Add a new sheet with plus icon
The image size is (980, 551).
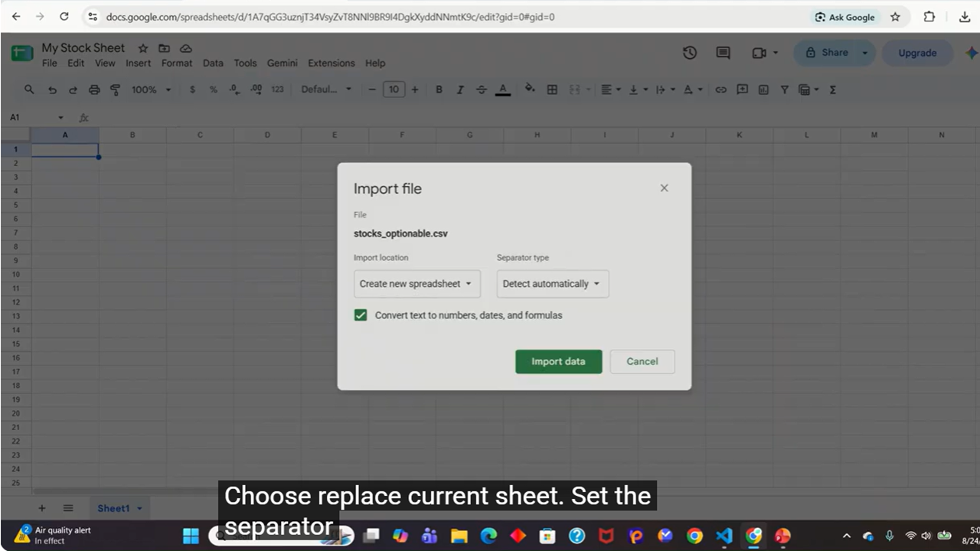click(42, 508)
